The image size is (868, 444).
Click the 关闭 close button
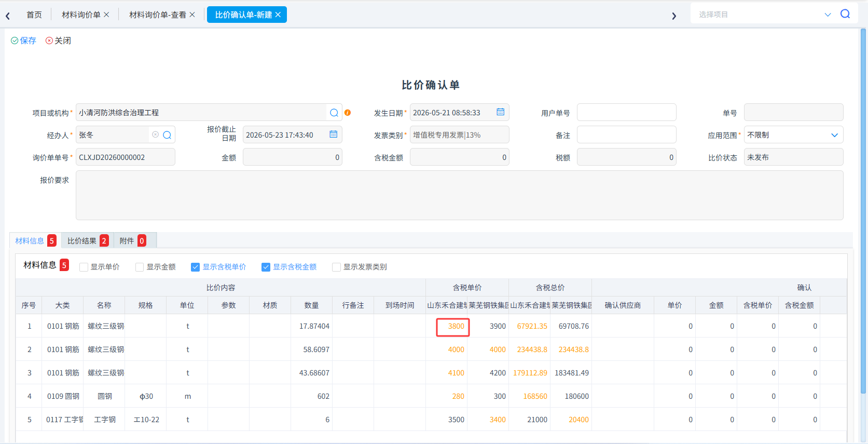[58, 41]
